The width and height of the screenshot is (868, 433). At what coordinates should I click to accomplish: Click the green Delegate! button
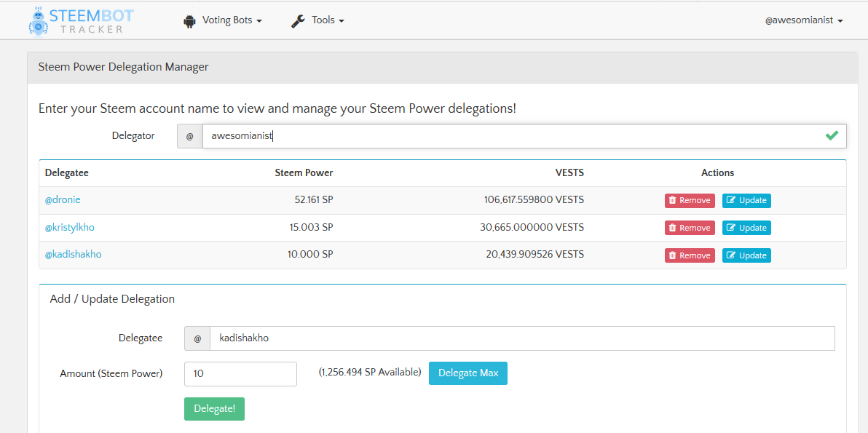(x=214, y=409)
